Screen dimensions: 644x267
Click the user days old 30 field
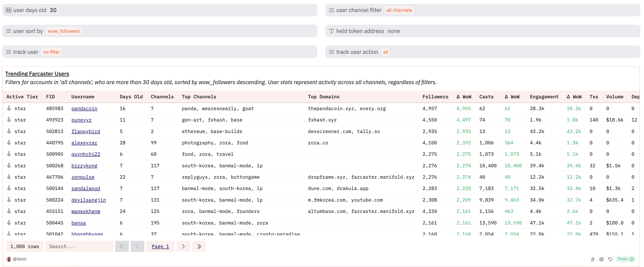pos(160,10)
